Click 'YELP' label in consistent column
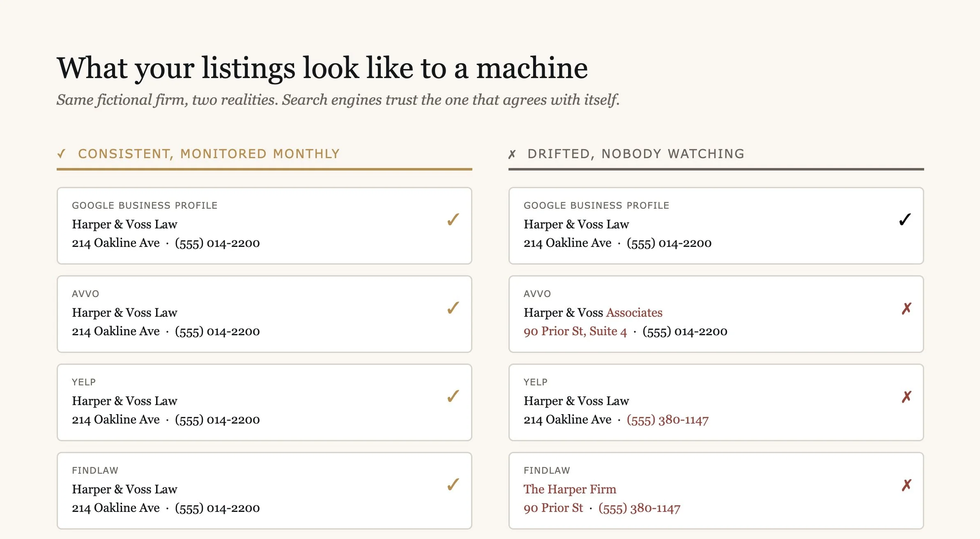This screenshot has height=539, width=980. point(84,382)
